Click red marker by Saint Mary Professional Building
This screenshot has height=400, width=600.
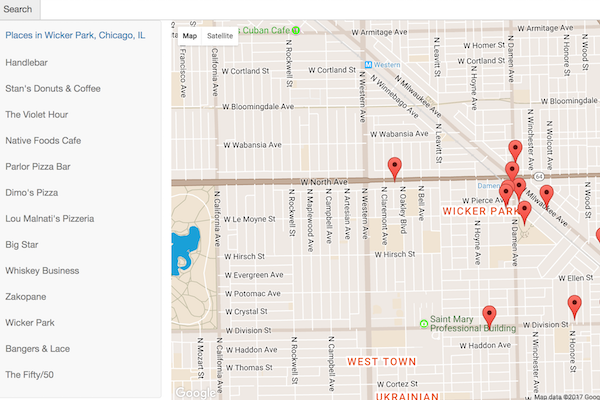point(489,317)
